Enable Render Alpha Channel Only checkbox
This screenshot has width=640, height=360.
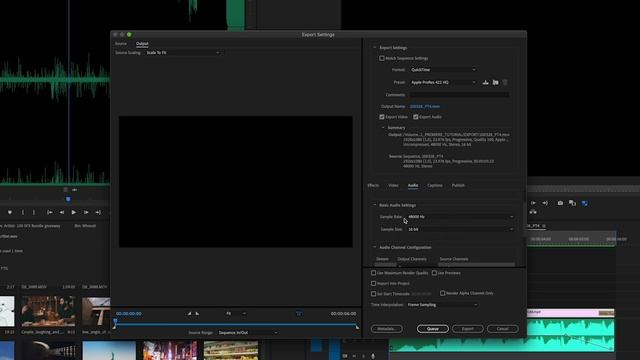(442, 293)
